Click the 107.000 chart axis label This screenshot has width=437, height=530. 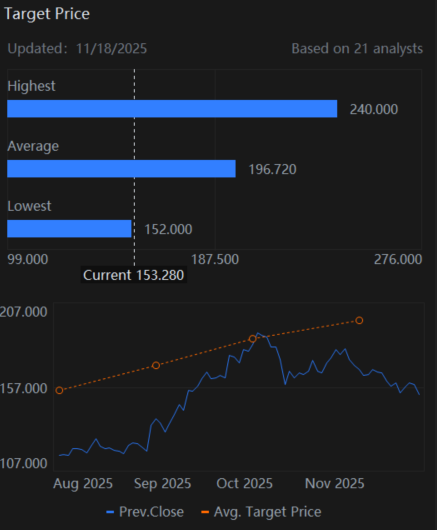[23, 463]
